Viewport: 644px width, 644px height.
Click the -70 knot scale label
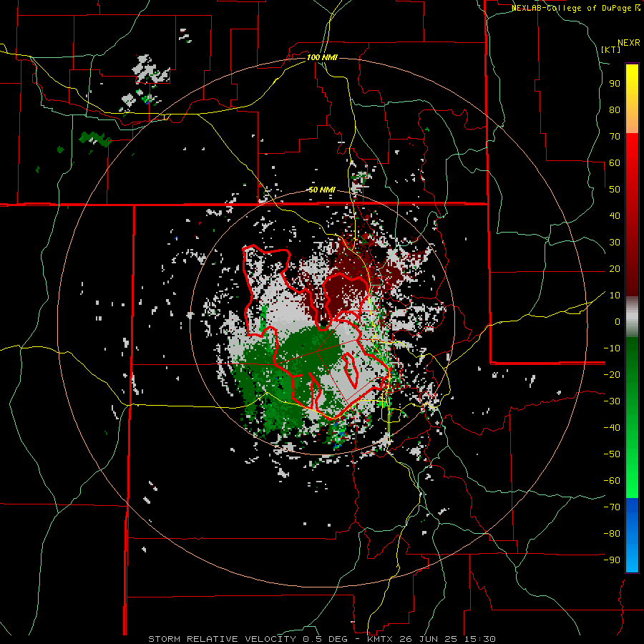coord(612,507)
